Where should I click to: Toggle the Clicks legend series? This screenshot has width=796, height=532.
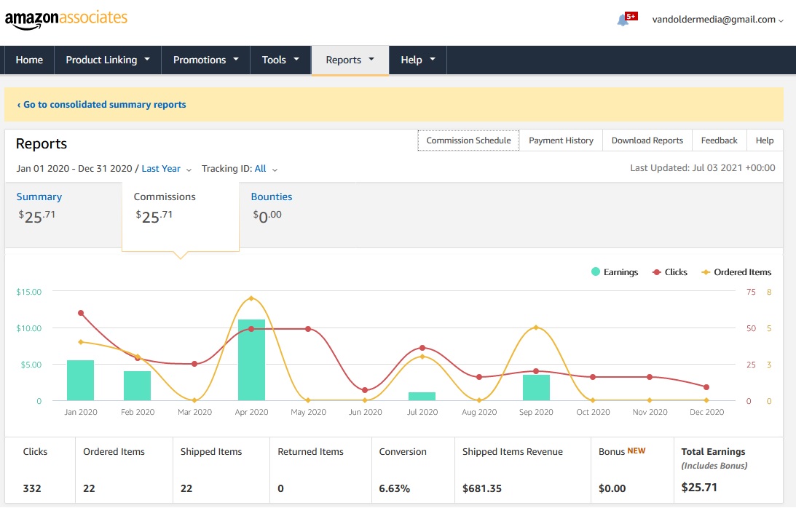(x=670, y=272)
